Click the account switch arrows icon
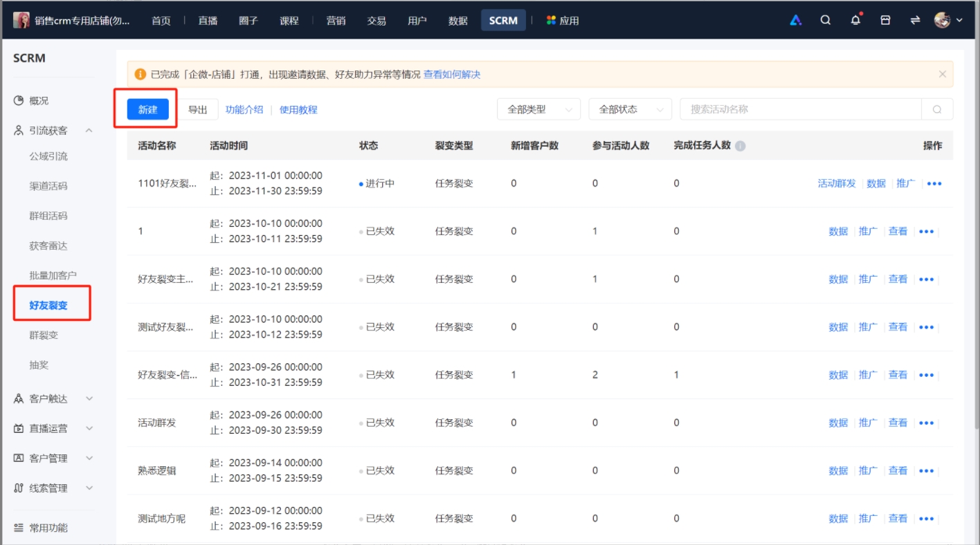The width and height of the screenshot is (980, 545). [914, 20]
